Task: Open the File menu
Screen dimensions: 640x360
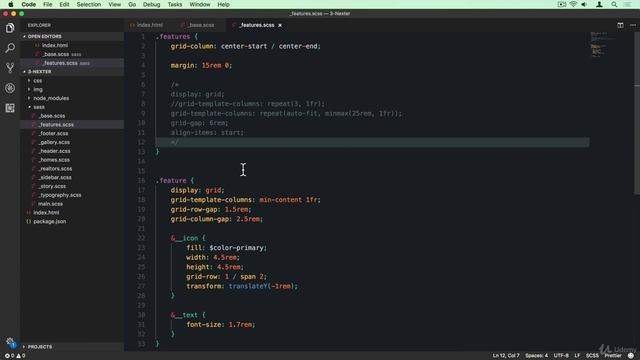Action: click(47, 4)
